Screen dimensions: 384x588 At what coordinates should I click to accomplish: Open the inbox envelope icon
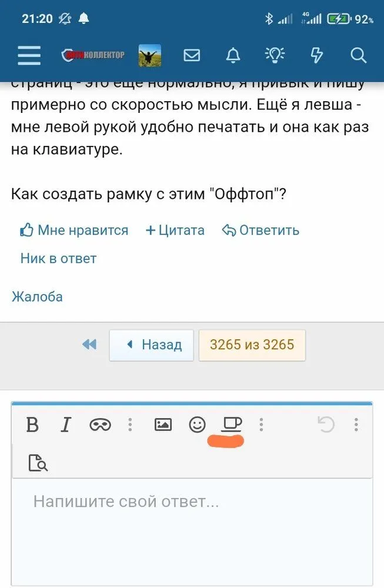tap(192, 55)
